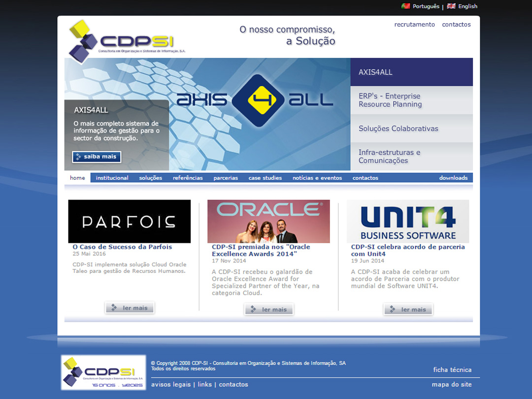Show the Infra-estruturas e Comunicações slide
Screen dimensions: 532x399
point(411,156)
